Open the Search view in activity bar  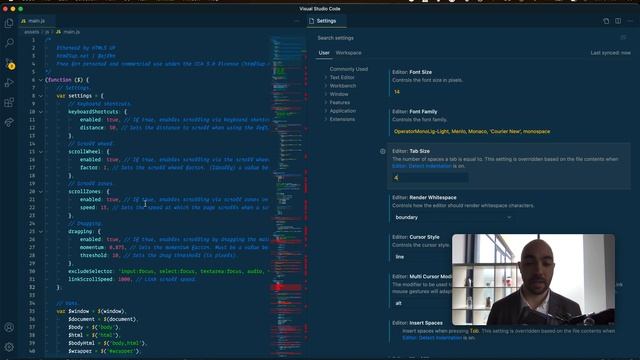[x=9, y=42]
